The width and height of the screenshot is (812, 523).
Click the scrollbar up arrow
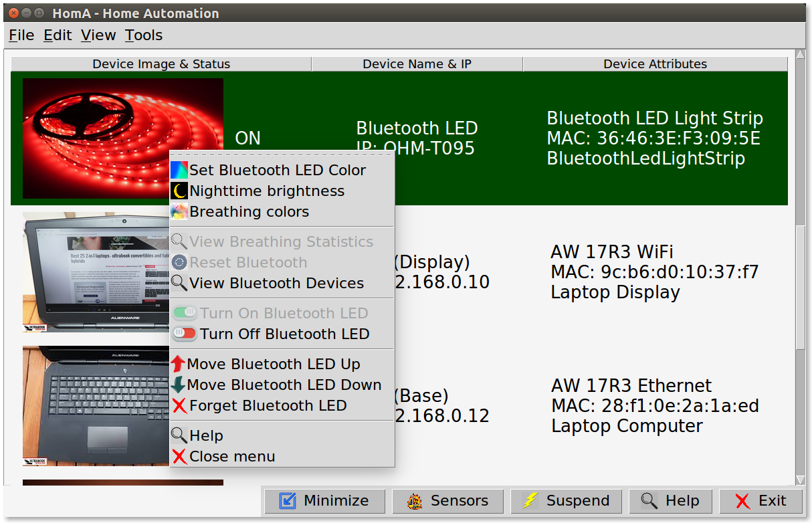pyautogui.click(x=801, y=54)
